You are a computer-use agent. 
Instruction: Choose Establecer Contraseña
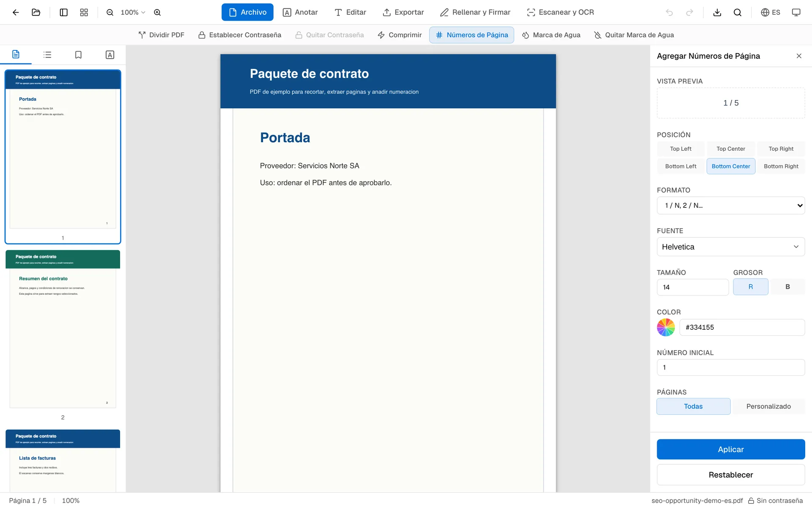(239, 35)
